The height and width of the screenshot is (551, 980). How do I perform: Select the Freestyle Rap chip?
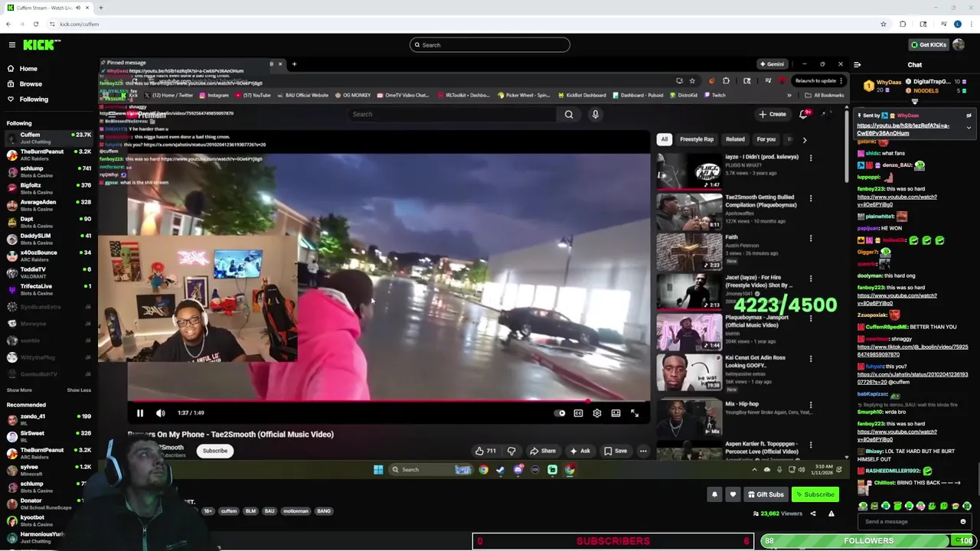point(697,139)
